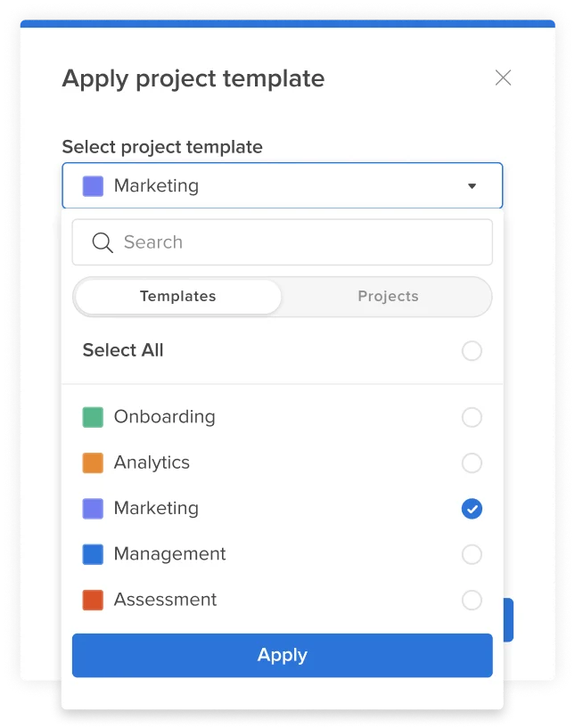Switch to the Projects tab

pyautogui.click(x=387, y=296)
